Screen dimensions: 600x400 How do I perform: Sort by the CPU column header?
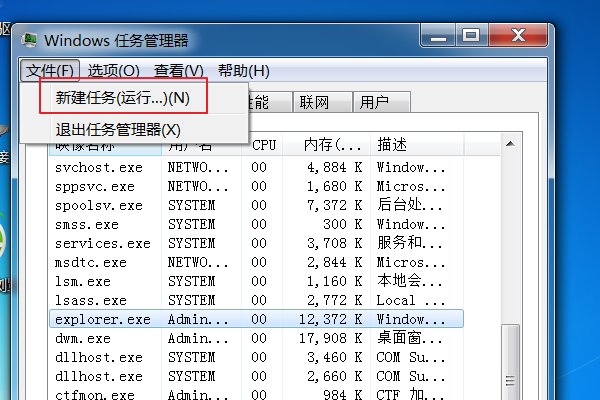(262, 145)
